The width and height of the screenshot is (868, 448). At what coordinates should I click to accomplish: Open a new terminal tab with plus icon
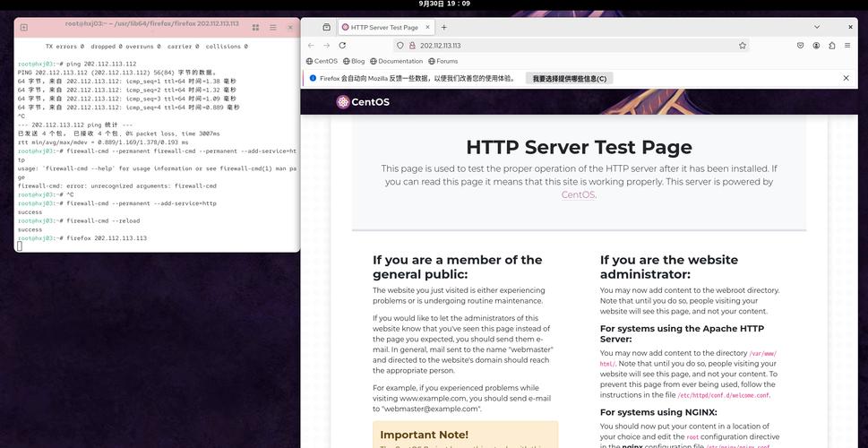(23, 28)
